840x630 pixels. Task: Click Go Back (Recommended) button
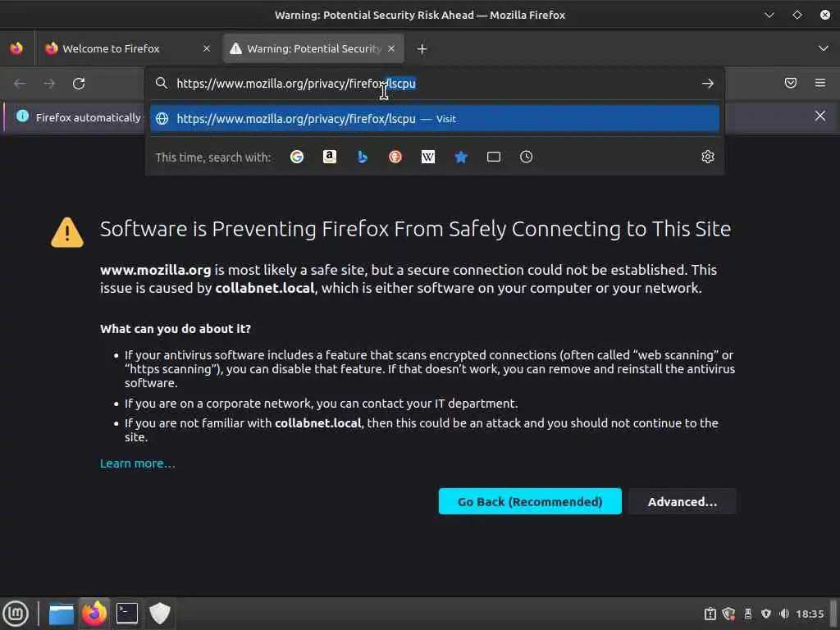[x=530, y=501]
